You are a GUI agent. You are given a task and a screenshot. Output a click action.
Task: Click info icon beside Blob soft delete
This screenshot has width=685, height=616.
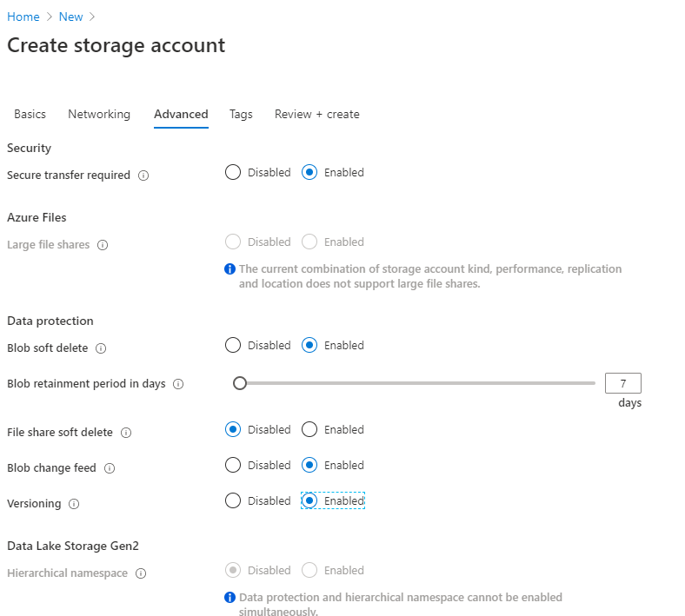101,348
